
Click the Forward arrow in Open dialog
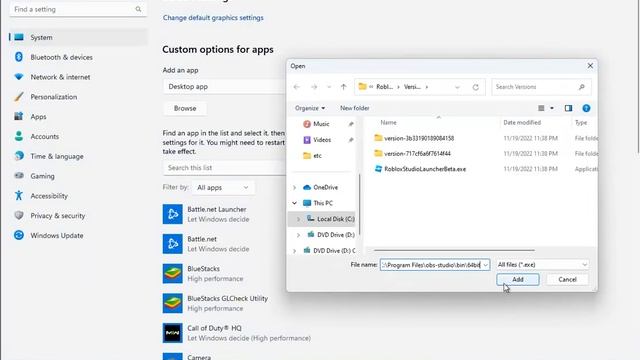314,87
